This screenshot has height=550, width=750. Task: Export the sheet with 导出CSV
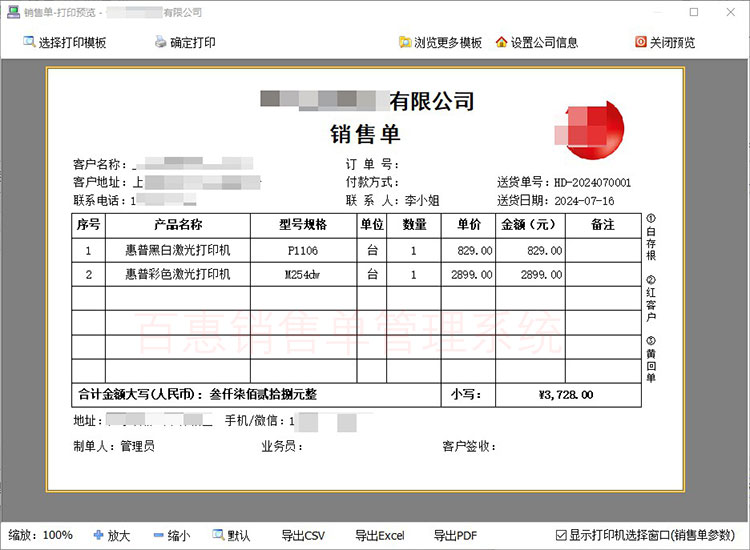pyautogui.click(x=303, y=536)
